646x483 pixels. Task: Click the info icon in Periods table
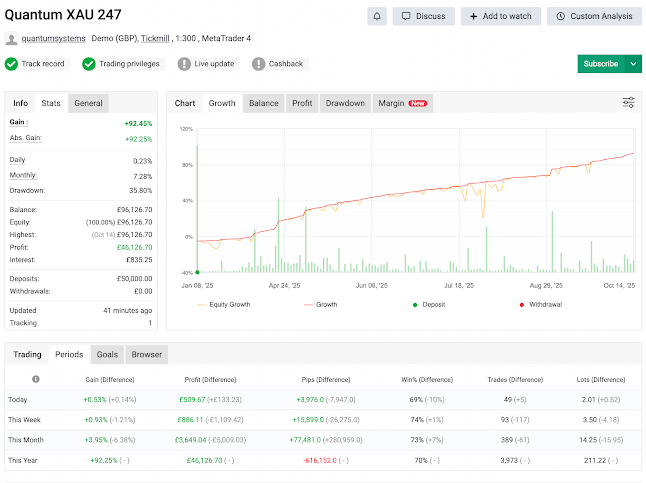tap(36, 379)
